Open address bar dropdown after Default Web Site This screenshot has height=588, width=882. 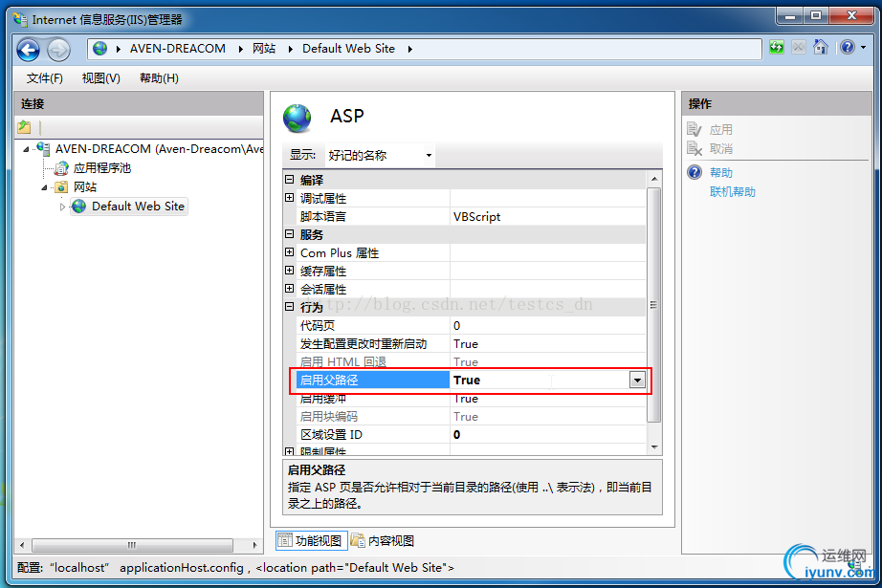coord(410,49)
